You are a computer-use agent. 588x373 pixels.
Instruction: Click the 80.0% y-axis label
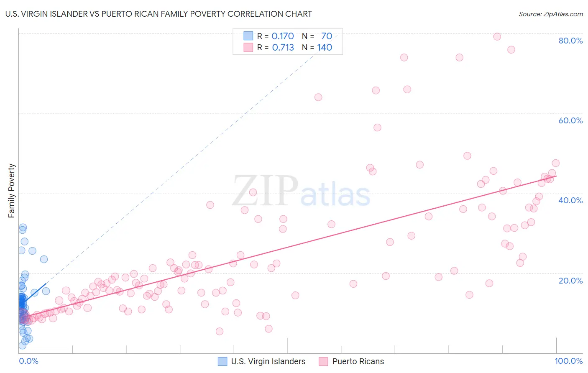pyautogui.click(x=570, y=41)
